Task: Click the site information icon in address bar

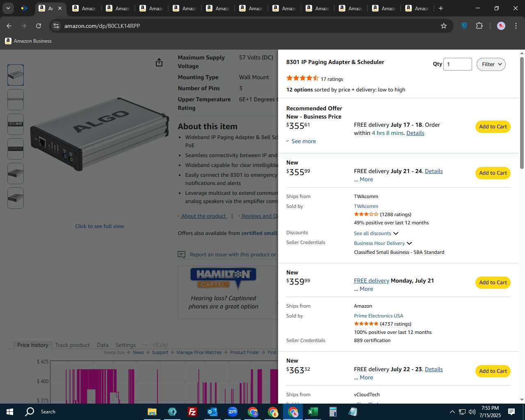Action: click(56, 26)
